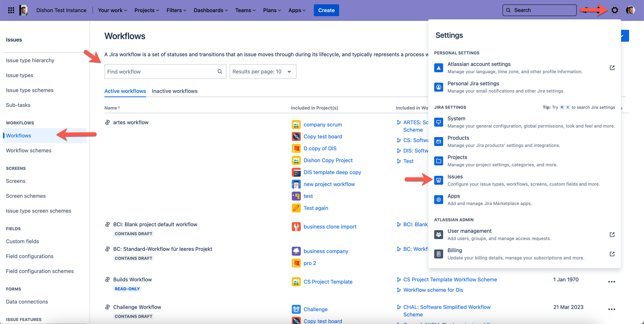Click user profile avatar in top bar
The width and height of the screenshot is (644, 324).
coord(630,10)
